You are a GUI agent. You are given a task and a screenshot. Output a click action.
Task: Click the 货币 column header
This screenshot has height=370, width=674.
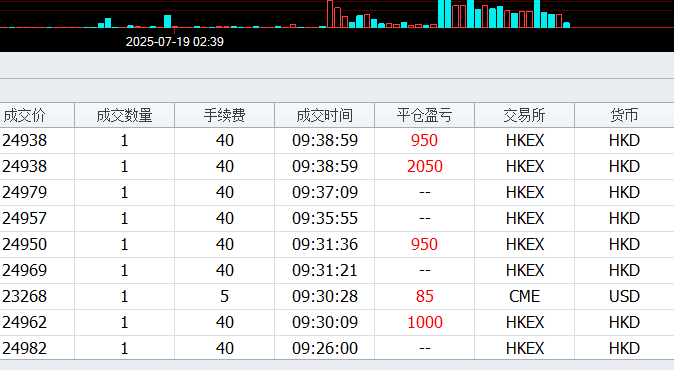click(624, 115)
